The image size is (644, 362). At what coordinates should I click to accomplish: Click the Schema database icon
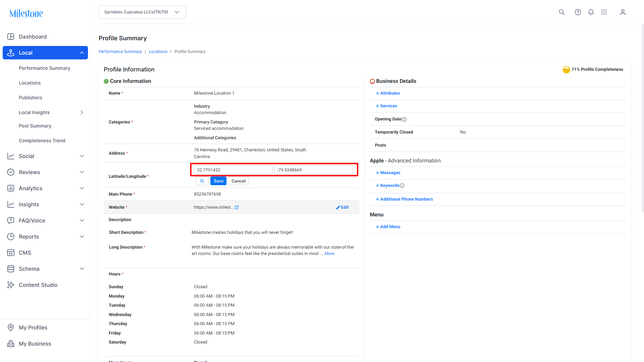click(x=11, y=269)
